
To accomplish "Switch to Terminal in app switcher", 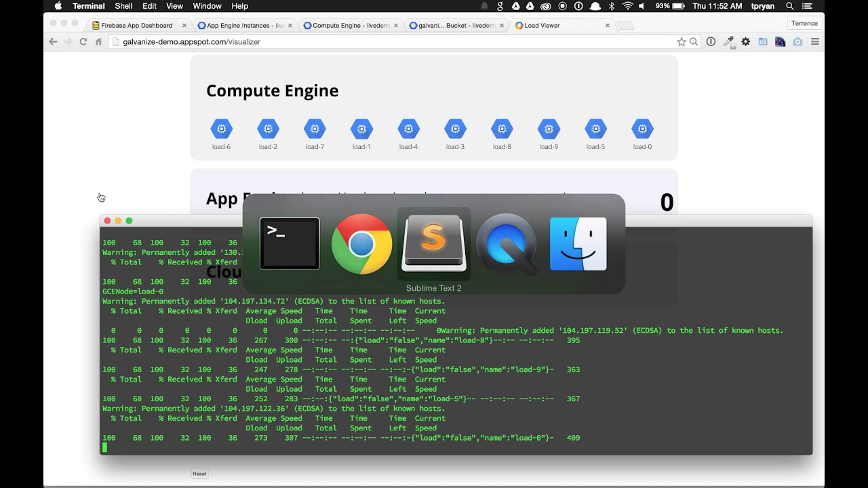I will coord(290,243).
